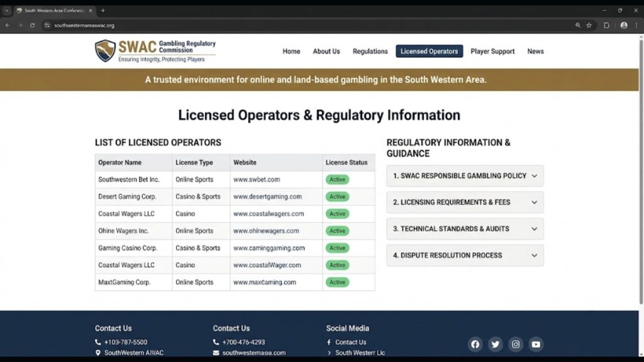Screen dimensions: 644x362
Task: Open the Player Support nav item
Action: (492, 52)
